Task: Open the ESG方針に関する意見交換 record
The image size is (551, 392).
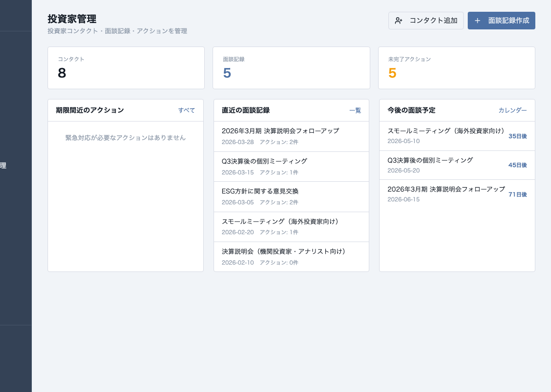Action: pos(291,196)
